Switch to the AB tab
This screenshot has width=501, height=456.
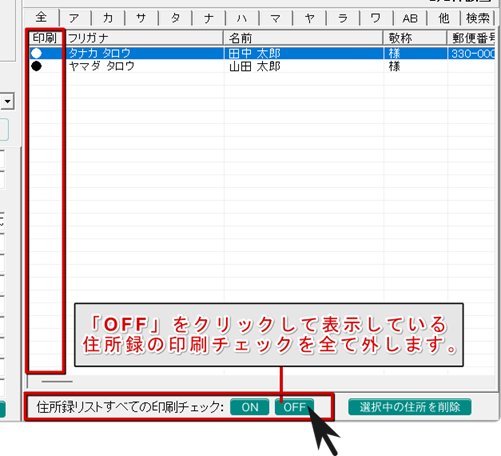pos(410,18)
